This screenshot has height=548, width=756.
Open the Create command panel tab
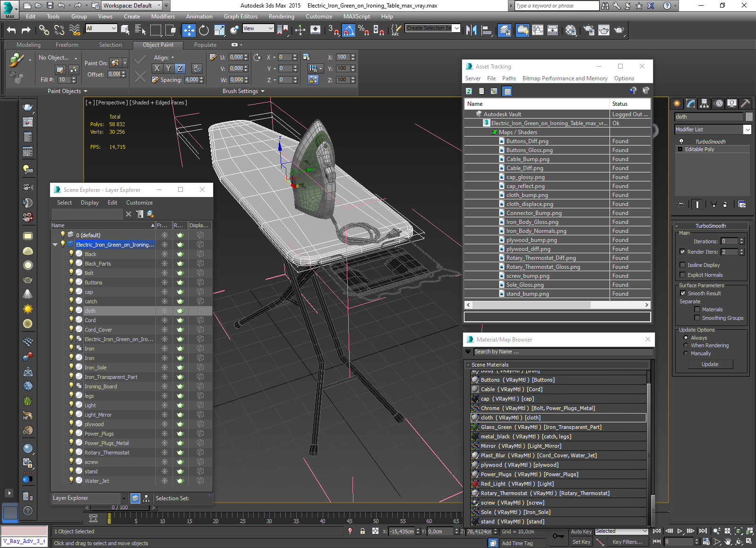[677, 103]
